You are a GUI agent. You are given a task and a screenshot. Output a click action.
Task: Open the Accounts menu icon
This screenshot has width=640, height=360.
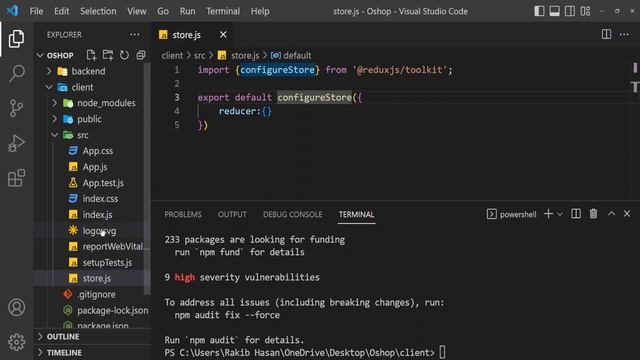point(16,307)
